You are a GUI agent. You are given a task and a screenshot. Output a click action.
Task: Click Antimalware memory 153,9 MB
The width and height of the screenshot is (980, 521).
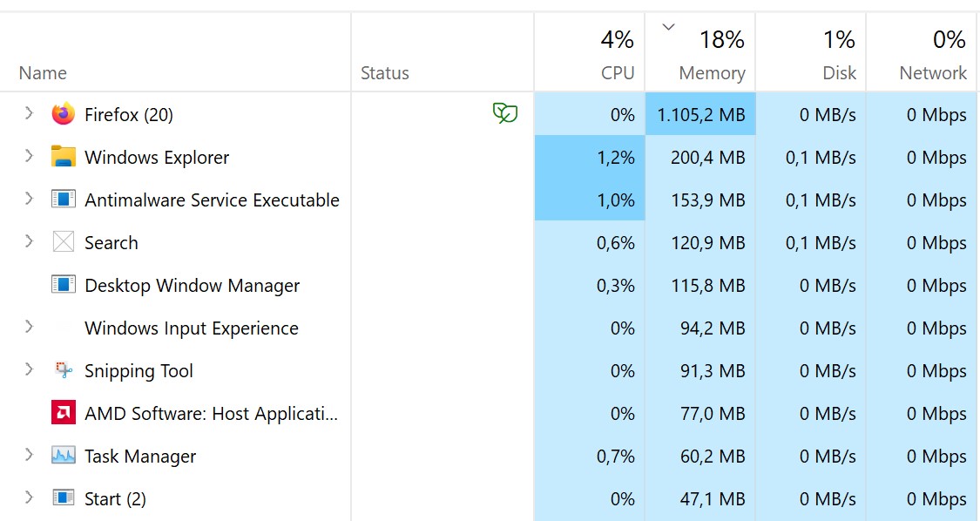tap(708, 200)
